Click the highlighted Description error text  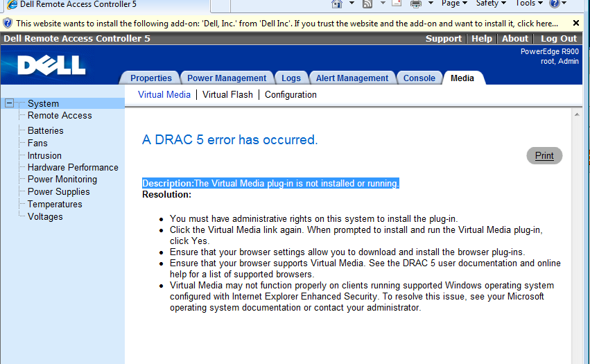pyautogui.click(x=270, y=183)
